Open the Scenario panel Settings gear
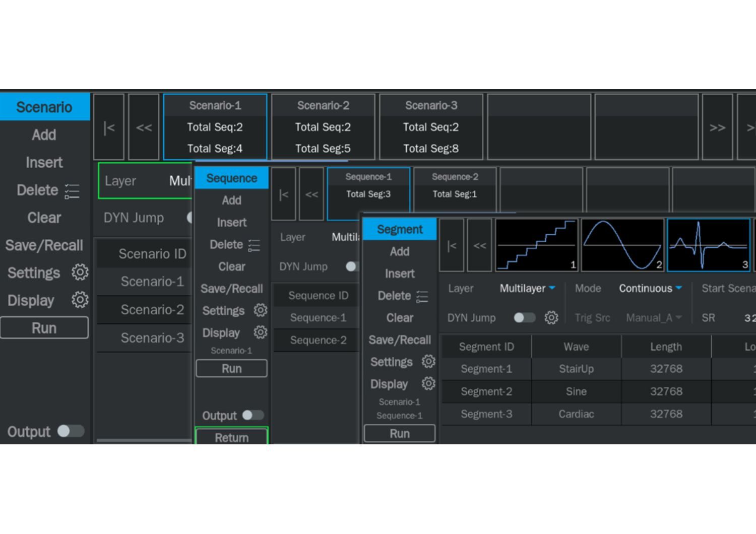The width and height of the screenshot is (756, 534). pyautogui.click(x=80, y=273)
